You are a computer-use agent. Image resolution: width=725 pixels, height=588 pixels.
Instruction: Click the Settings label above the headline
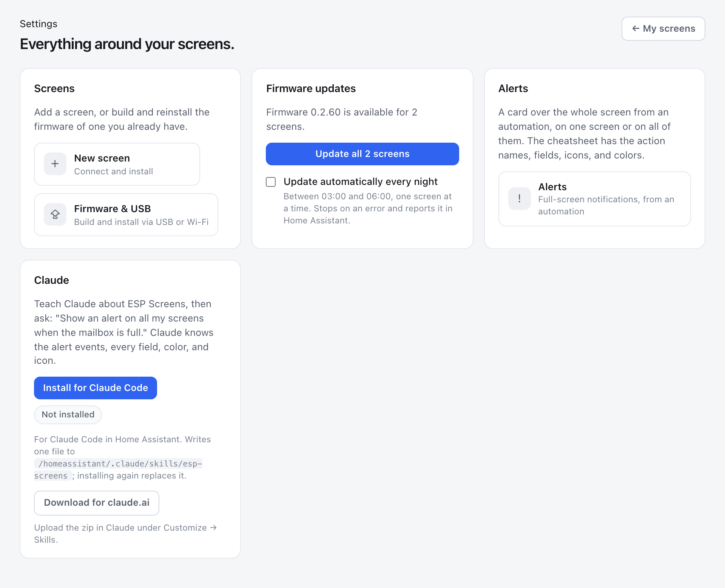click(39, 24)
